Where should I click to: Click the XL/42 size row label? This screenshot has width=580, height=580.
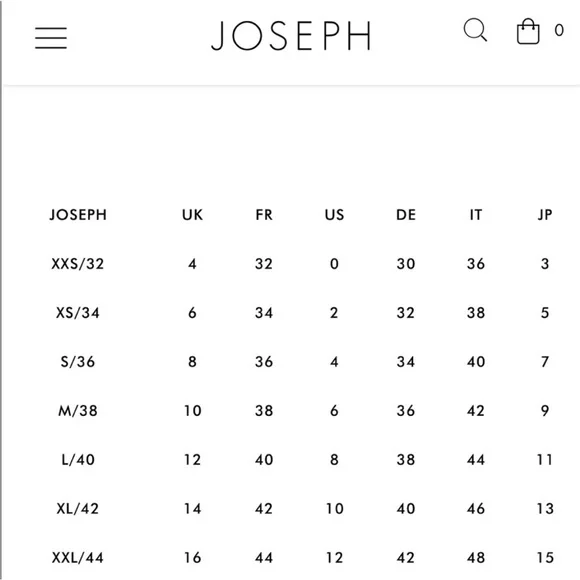78,509
